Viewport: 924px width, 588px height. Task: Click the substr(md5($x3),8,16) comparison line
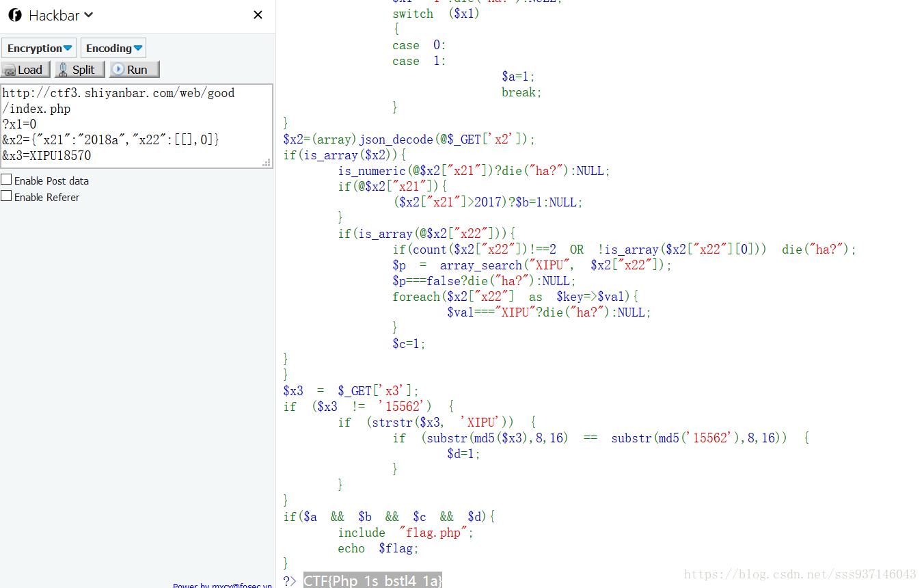point(601,438)
